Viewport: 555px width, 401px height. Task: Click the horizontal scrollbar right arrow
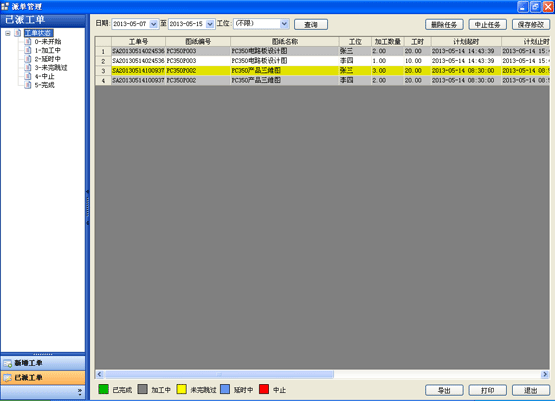(545, 374)
